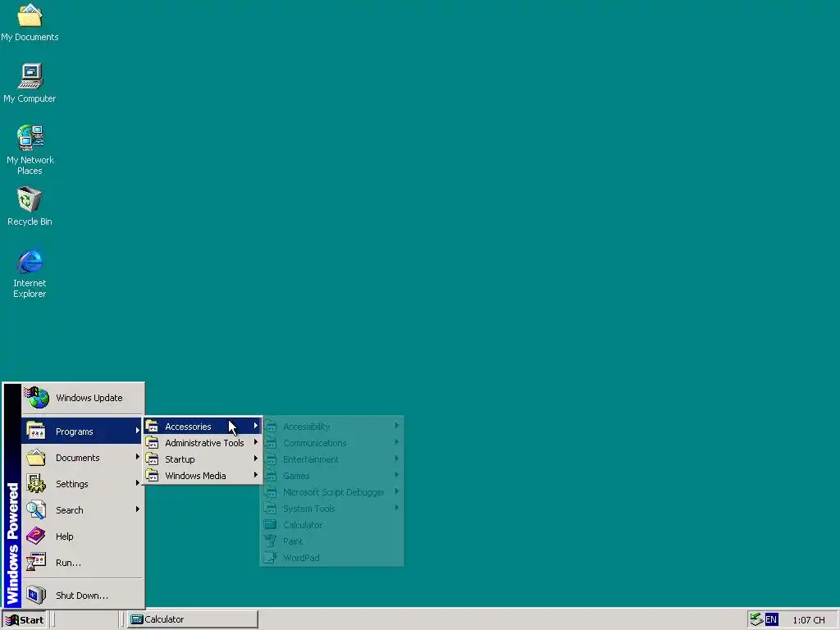Expand the Accessories submenu arrow
The width and height of the screenshot is (840, 630).
(x=256, y=426)
